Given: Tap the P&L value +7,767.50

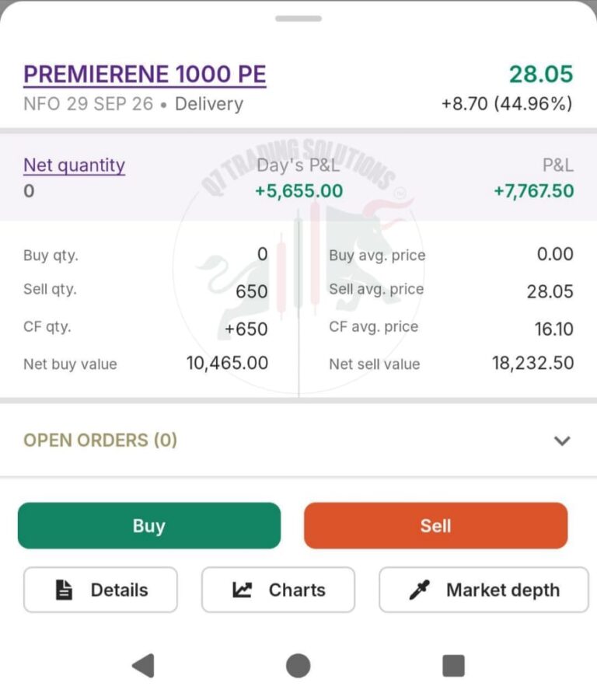Looking at the screenshot, I should point(533,191).
